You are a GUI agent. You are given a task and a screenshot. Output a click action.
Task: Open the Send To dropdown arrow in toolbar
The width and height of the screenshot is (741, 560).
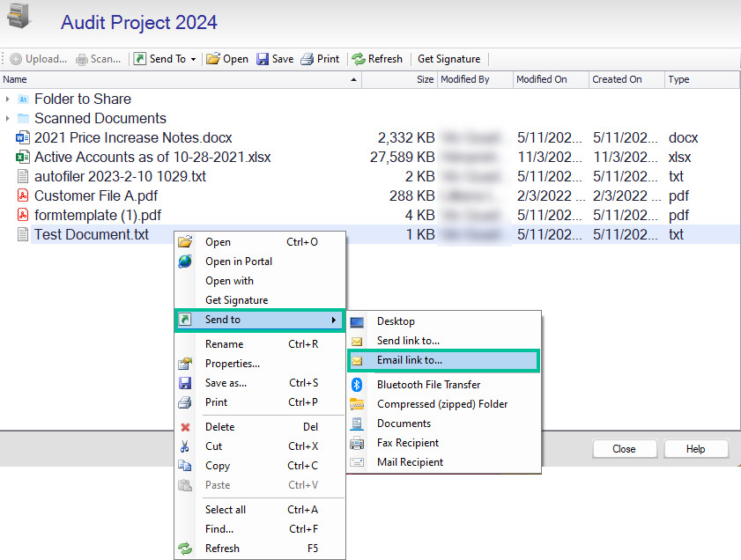[193, 60]
